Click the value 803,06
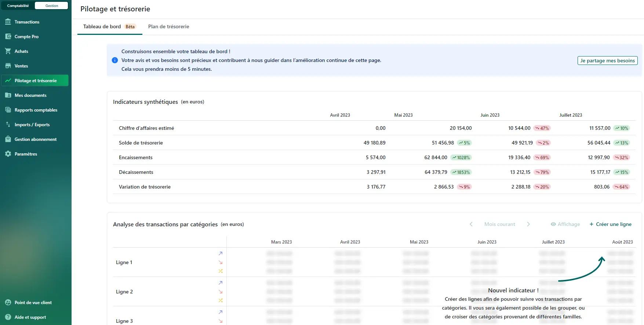 (602, 187)
